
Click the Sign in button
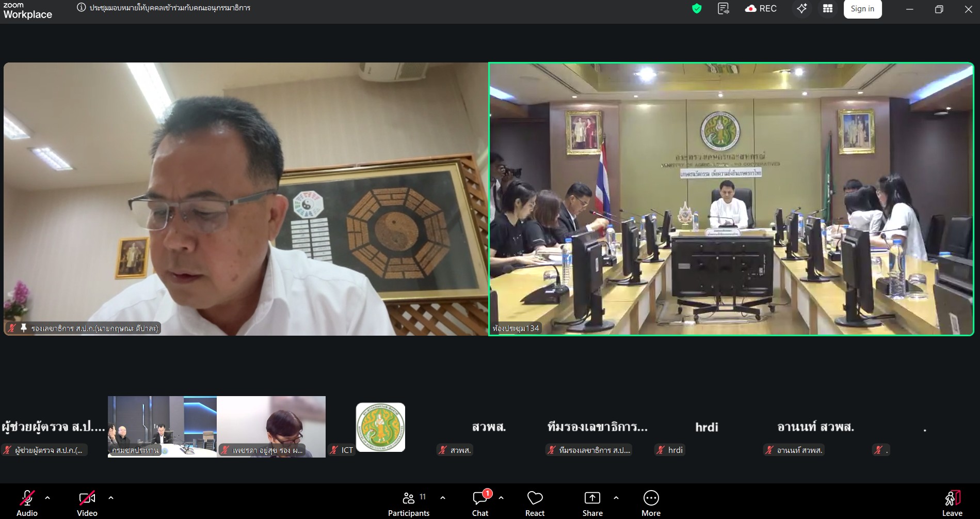[x=862, y=9]
